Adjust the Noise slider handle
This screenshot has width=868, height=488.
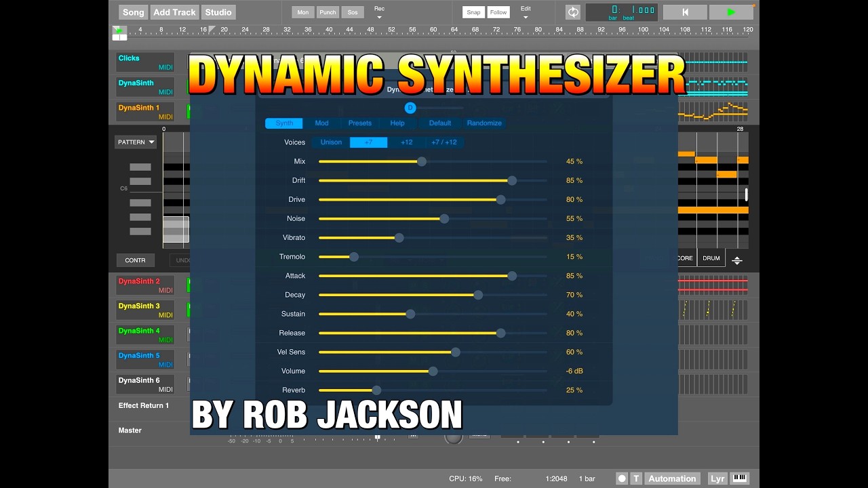(x=444, y=218)
